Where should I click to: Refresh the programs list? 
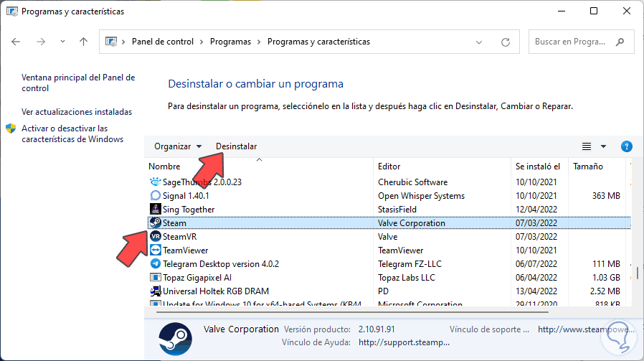[506, 42]
